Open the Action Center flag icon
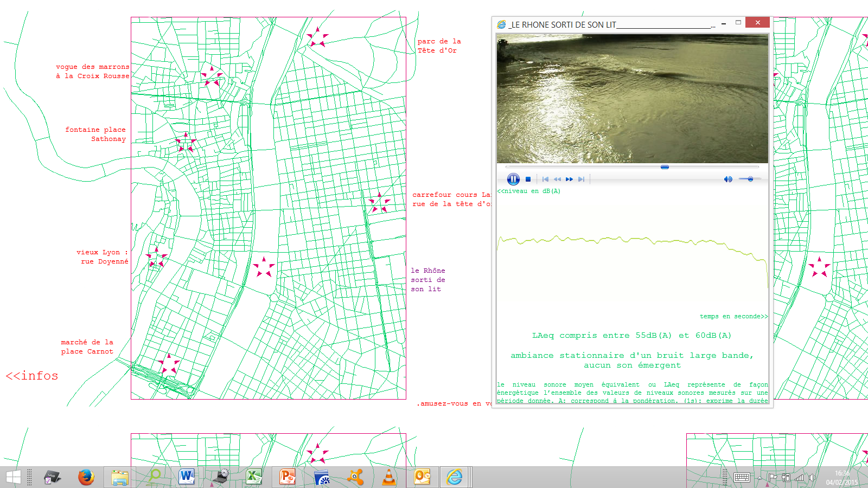Image resolution: width=868 pixels, height=488 pixels. (x=773, y=478)
